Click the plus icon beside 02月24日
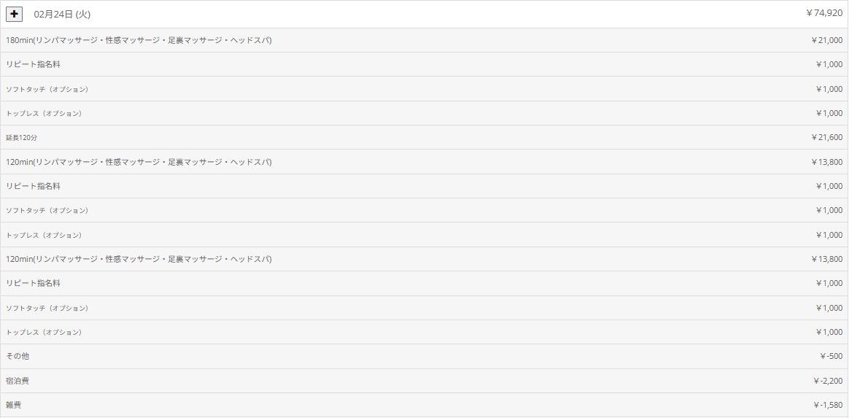Screen dimensions: 868x418 14,14
